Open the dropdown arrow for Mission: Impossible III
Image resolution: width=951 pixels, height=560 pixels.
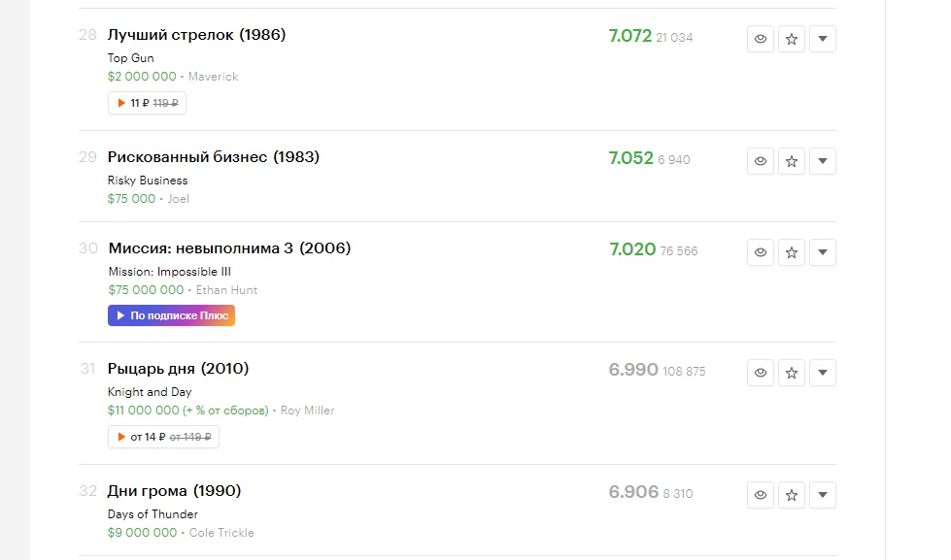point(823,252)
